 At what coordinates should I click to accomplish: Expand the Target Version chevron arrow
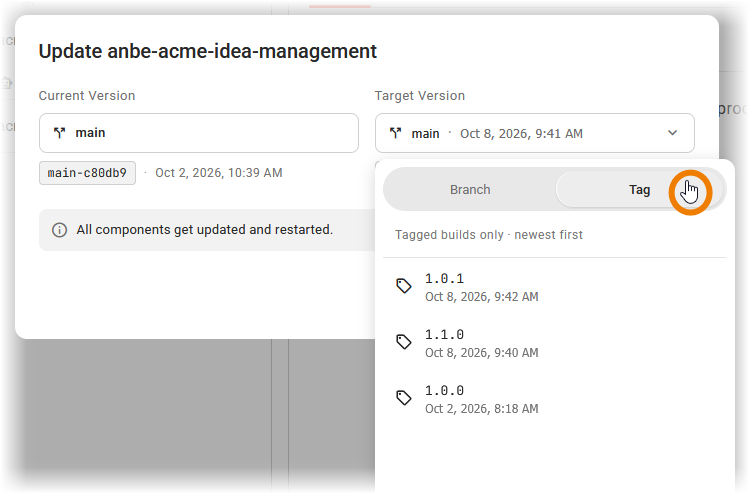coord(672,133)
